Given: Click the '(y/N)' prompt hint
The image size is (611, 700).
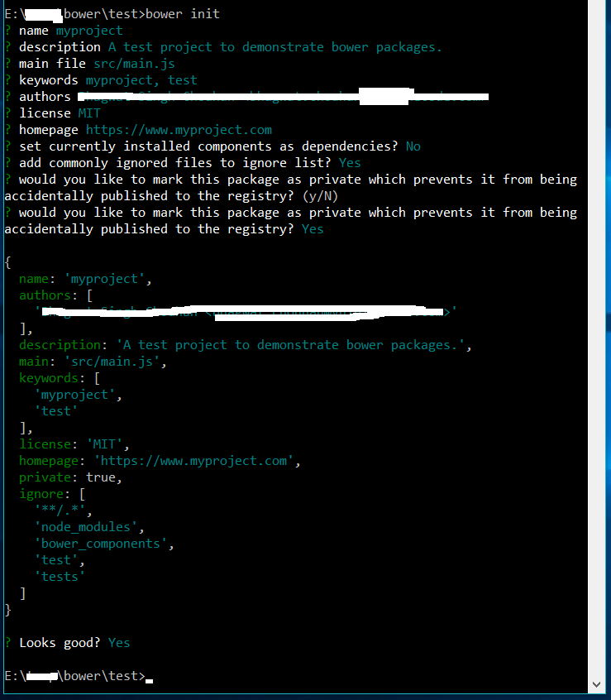Looking at the screenshot, I should tap(320, 196).
